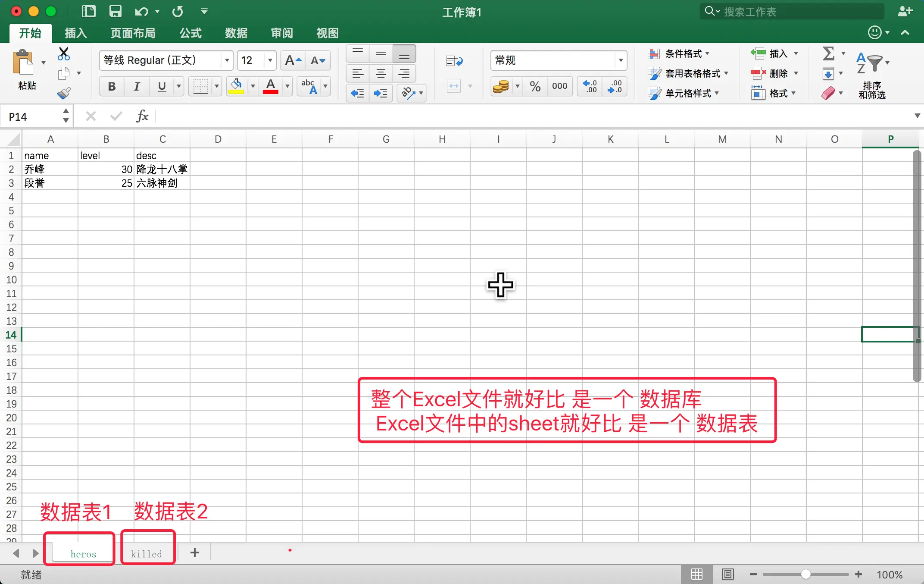The image size is (924, 584).
Task: Switch to the 数据 ribbon tab
Action: pyautogui.click(x=236, y=33)
